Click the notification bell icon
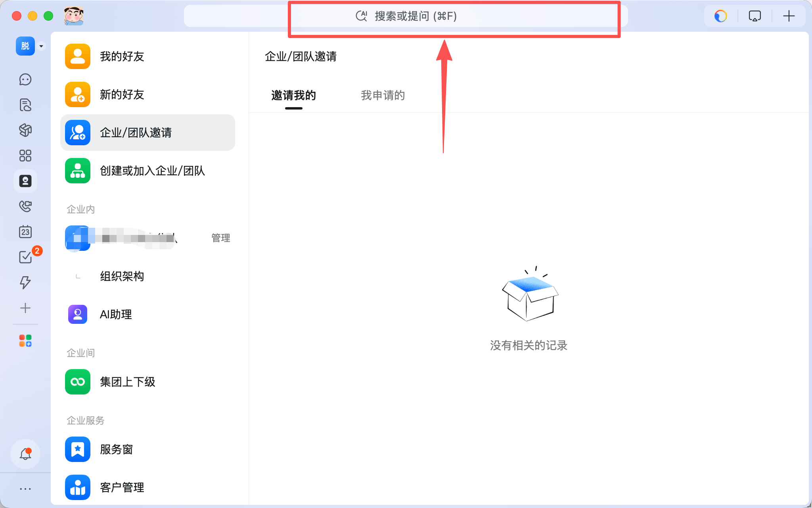Viewport: 812px width, 508px height. tap(25, 454)
